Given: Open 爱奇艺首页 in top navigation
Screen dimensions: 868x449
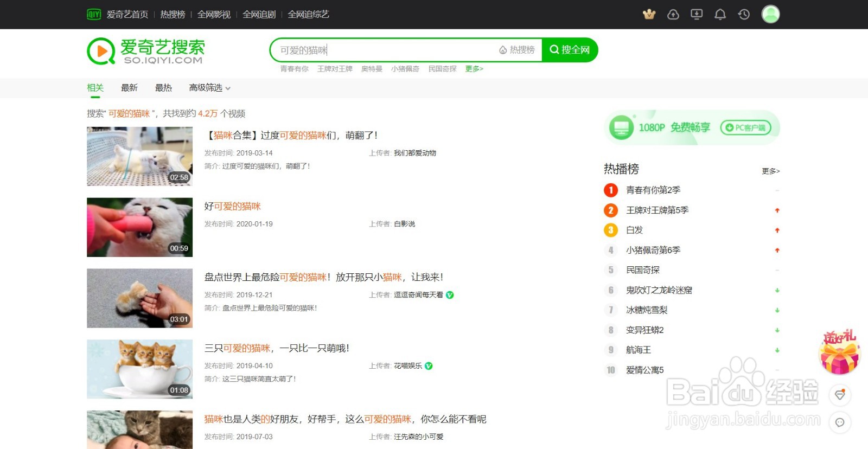Looking at the screenshot, I should coord(127,15).
